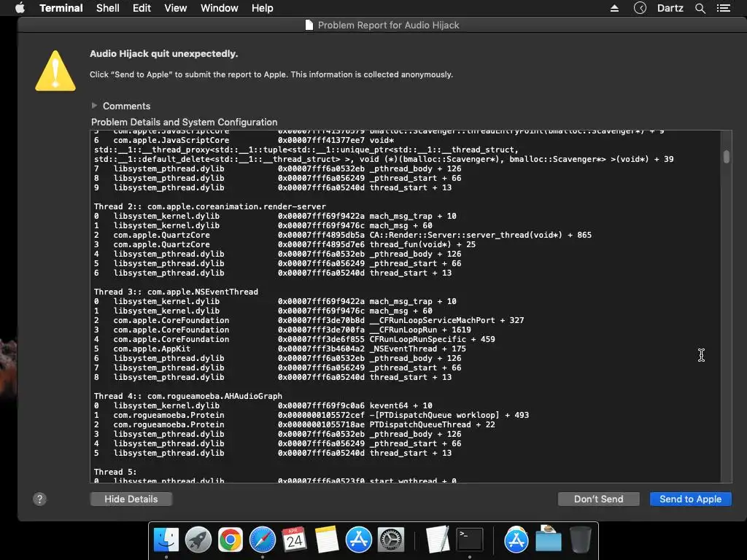Image resolution: width=747 pixels, height=560 pixels.
Task: Click the 'Thread 5:' line
Action: pyautogui.click(x=115, y=472)
